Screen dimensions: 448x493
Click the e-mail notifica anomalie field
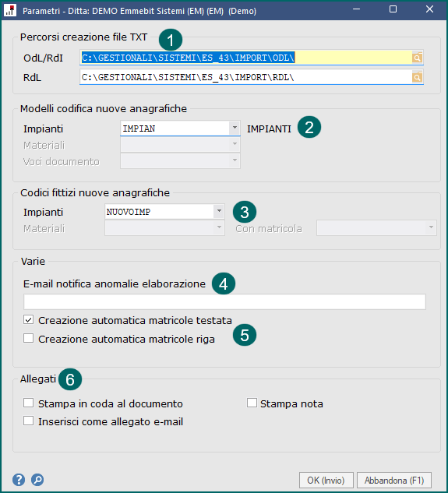[x=224, y=302]
